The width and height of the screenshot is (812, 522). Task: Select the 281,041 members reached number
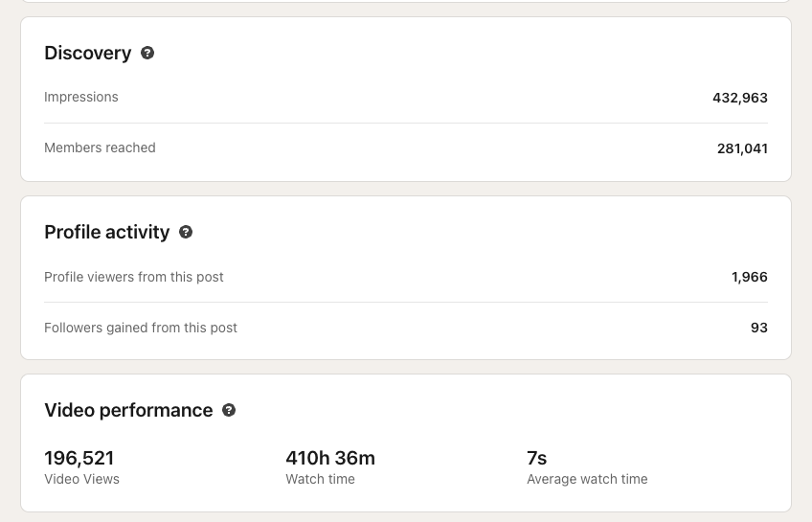(742, 148)
